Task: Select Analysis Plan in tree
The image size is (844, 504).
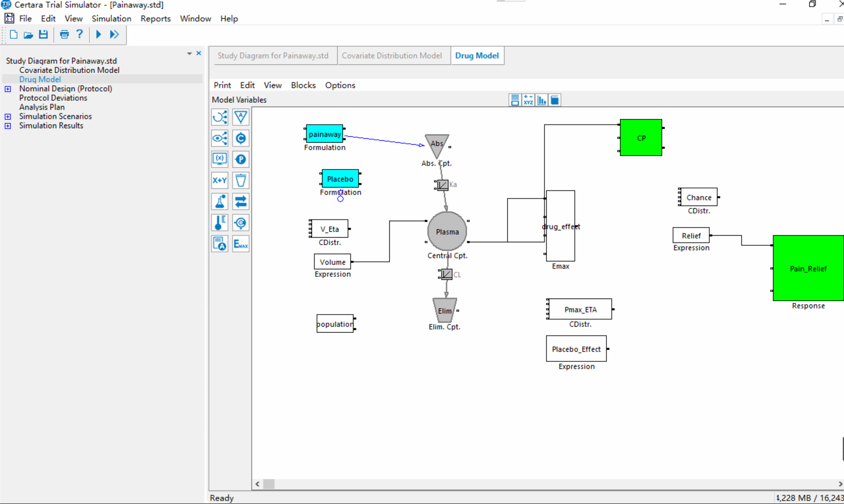Action: (x=42, y=107)
